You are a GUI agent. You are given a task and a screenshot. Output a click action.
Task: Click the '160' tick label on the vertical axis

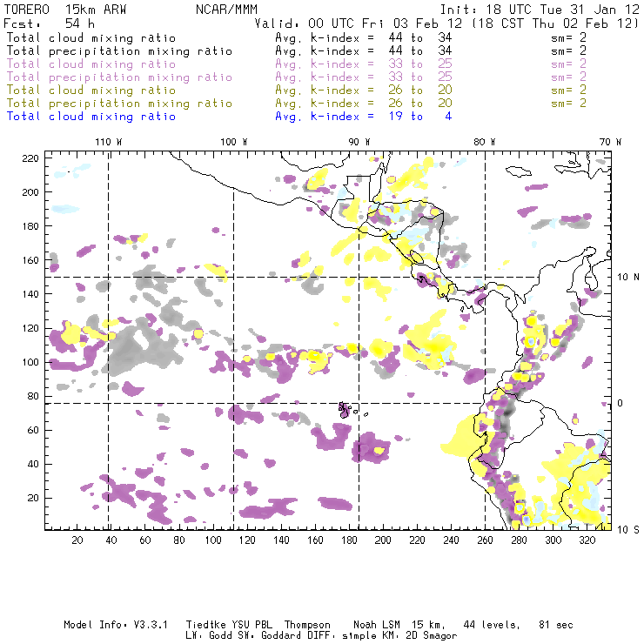30,260
